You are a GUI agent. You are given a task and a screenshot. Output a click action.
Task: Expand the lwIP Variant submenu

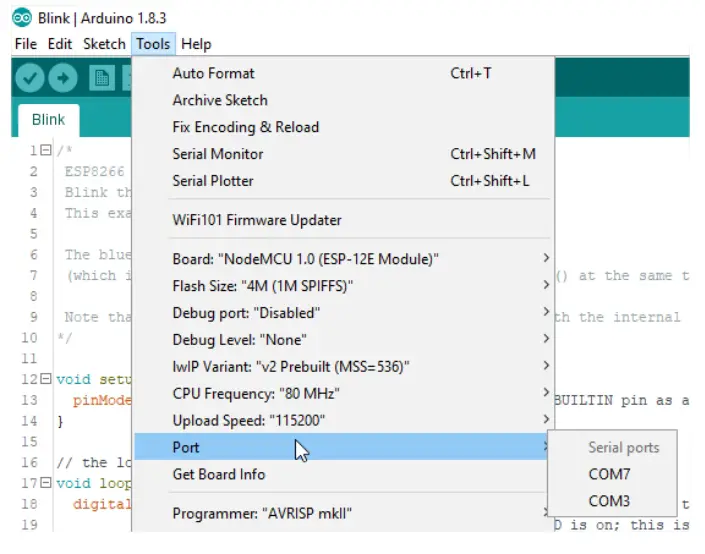coord(344,367)
